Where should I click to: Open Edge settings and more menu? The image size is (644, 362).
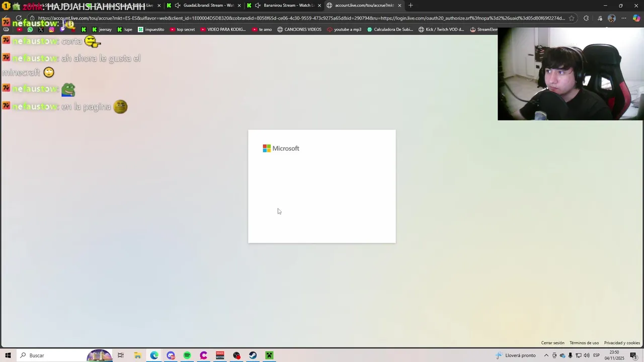click(x=624, y=18)
